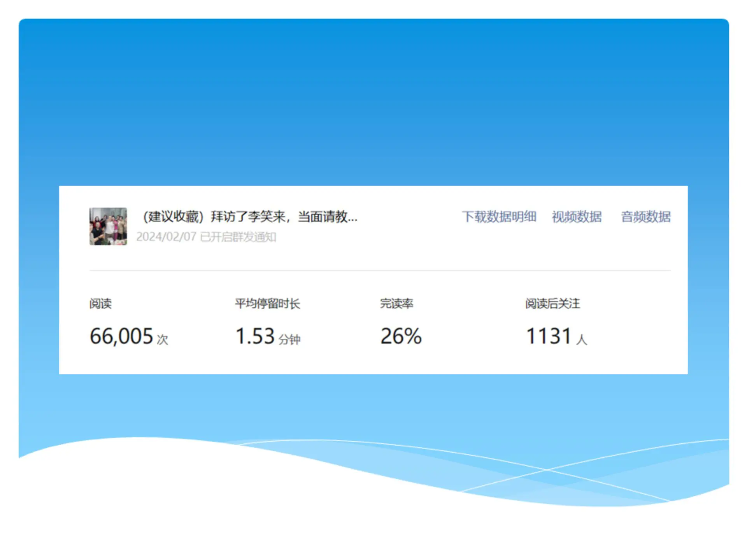Select the 阅读 metric label
Screen dimensions: 747x560
coord(100,303)
